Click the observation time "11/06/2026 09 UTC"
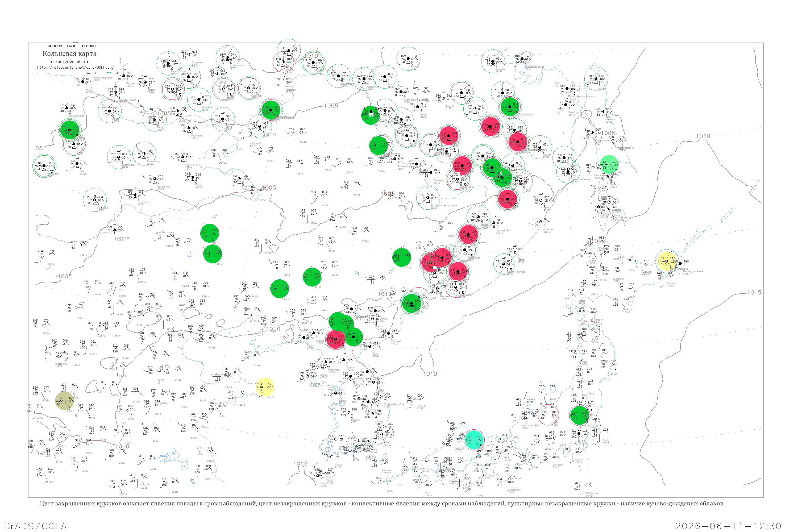 coord(70,62)
